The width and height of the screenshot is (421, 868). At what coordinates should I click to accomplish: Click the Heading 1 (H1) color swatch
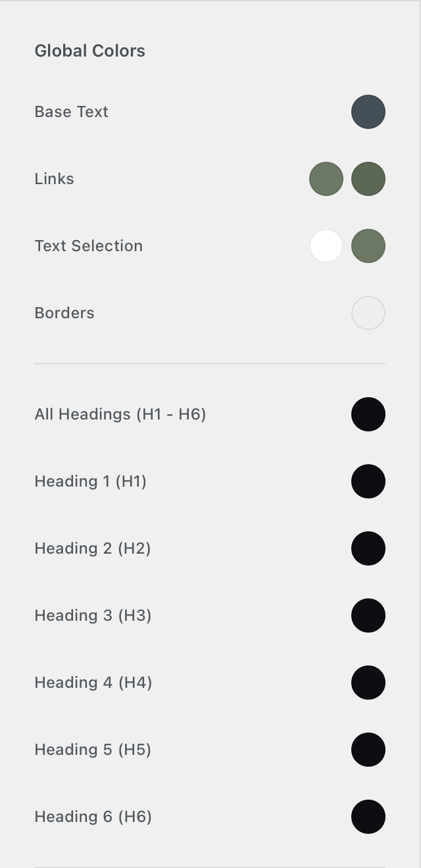368,481
